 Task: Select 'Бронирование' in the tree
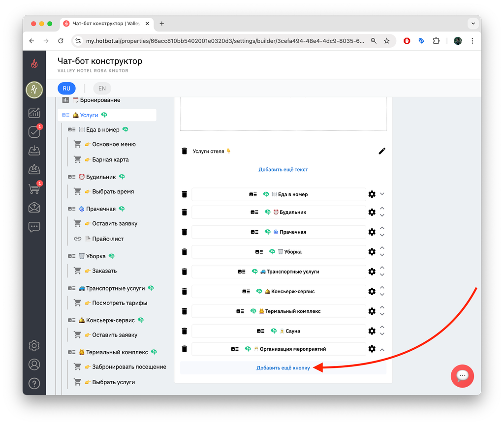point(100,100)
